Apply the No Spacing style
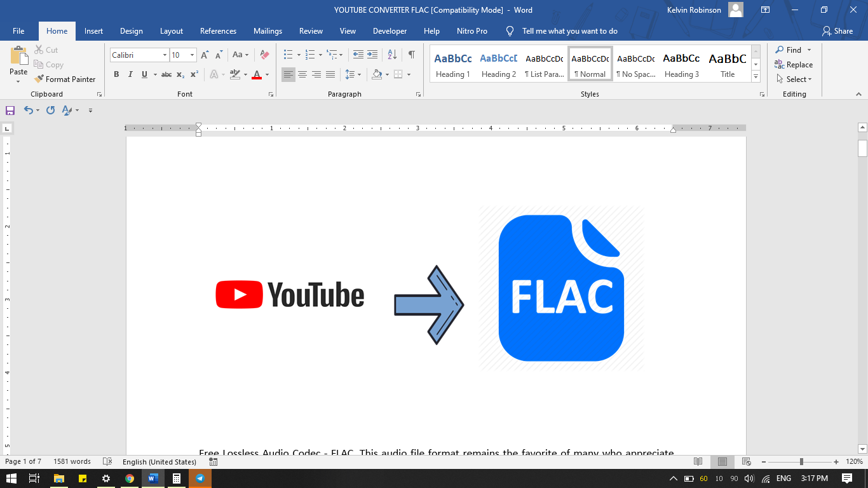 point(636,64)
